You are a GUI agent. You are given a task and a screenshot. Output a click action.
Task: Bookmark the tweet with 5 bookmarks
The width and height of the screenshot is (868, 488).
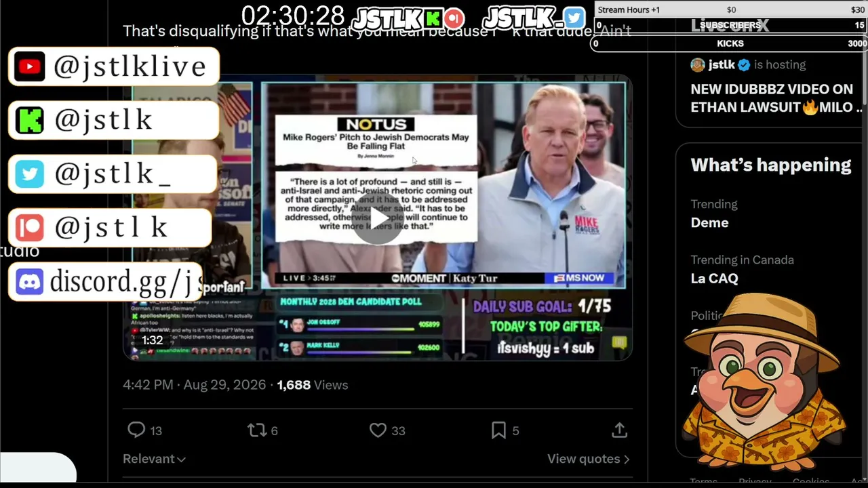[498, 430]
